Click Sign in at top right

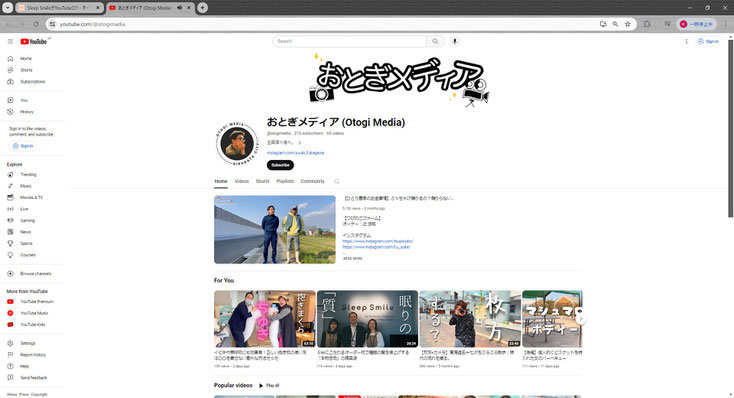708,42
